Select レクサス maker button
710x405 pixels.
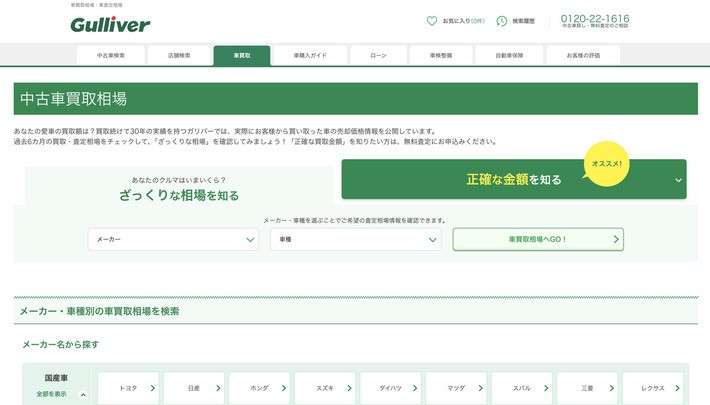click(653, 388)
